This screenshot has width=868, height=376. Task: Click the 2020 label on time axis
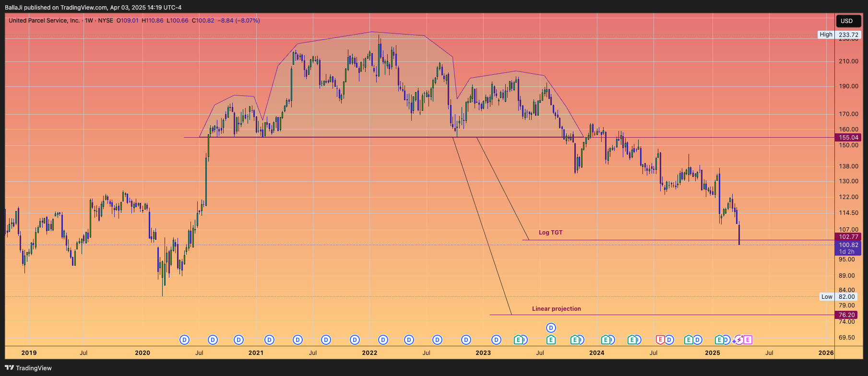tap(143, 353)
